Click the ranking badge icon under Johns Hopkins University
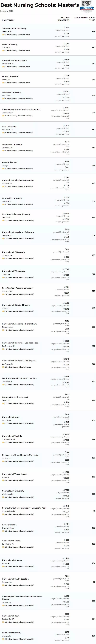Image resolution: width=96 pixels, height=644 pixels. click(x=3, y=35)
